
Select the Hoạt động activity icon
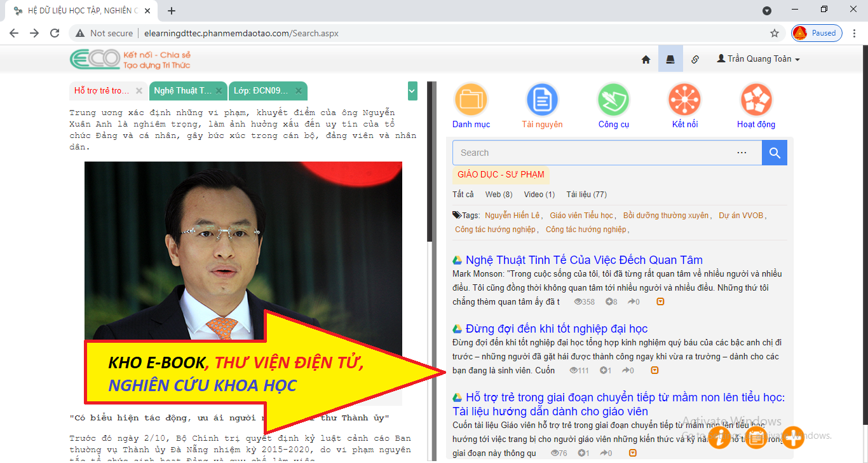click(756, 100)
